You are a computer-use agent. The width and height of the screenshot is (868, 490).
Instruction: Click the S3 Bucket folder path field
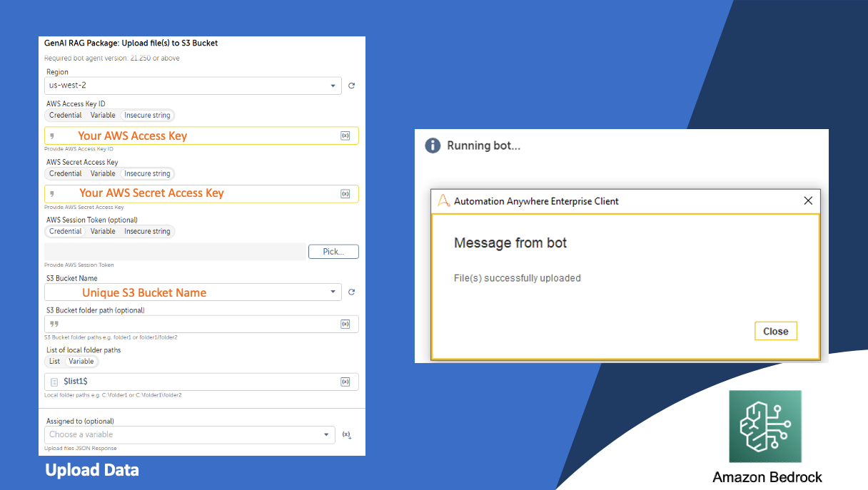coord(201,324)
